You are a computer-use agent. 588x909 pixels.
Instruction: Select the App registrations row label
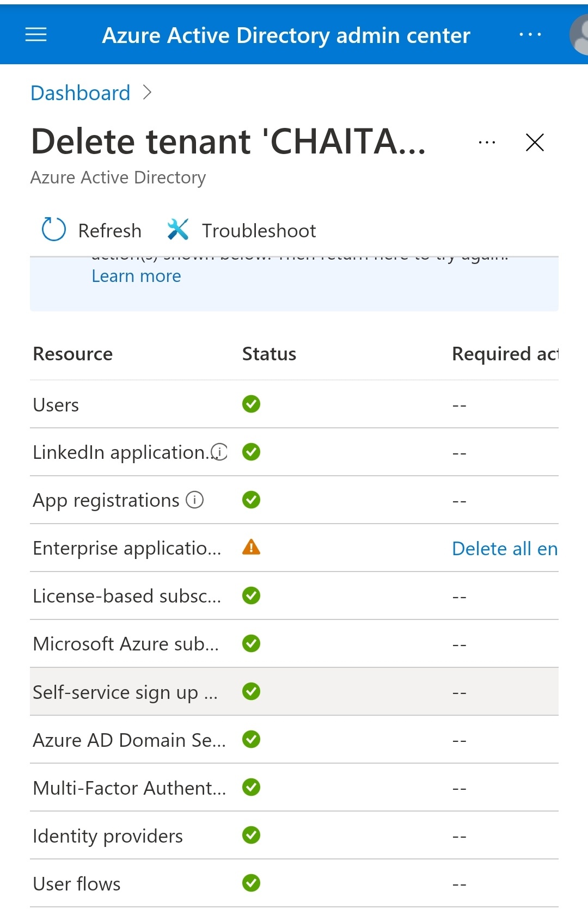[106, 500]
